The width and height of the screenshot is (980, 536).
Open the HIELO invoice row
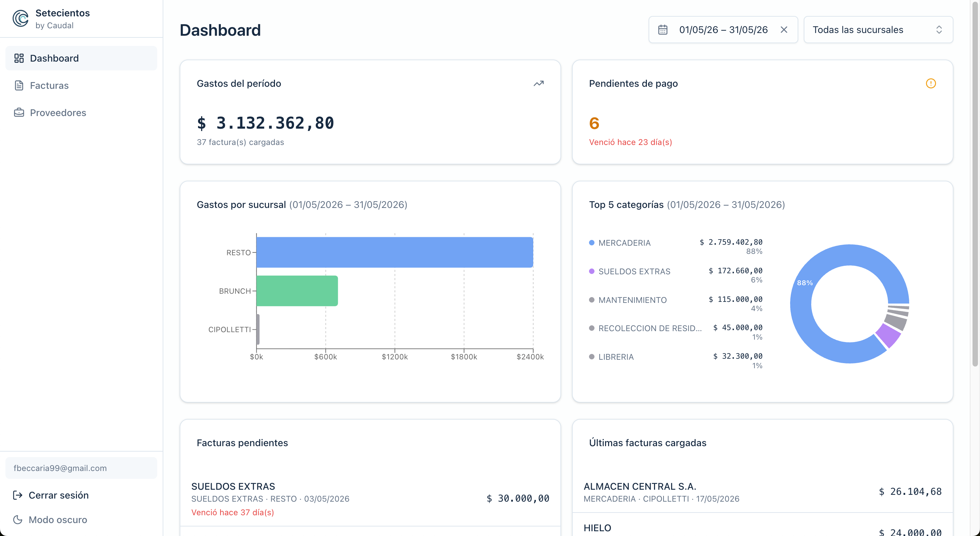[762, 525]
